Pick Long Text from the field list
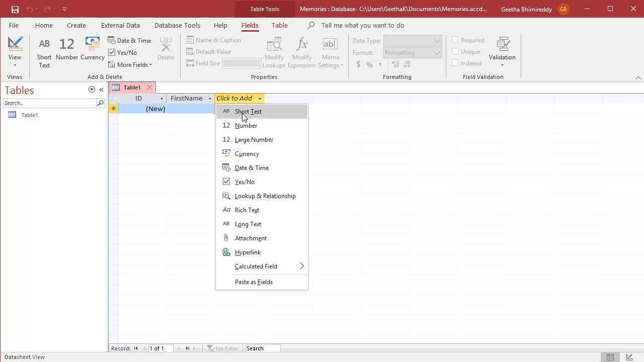The width and height of the screenshot is (644, 362). [262, 224]
